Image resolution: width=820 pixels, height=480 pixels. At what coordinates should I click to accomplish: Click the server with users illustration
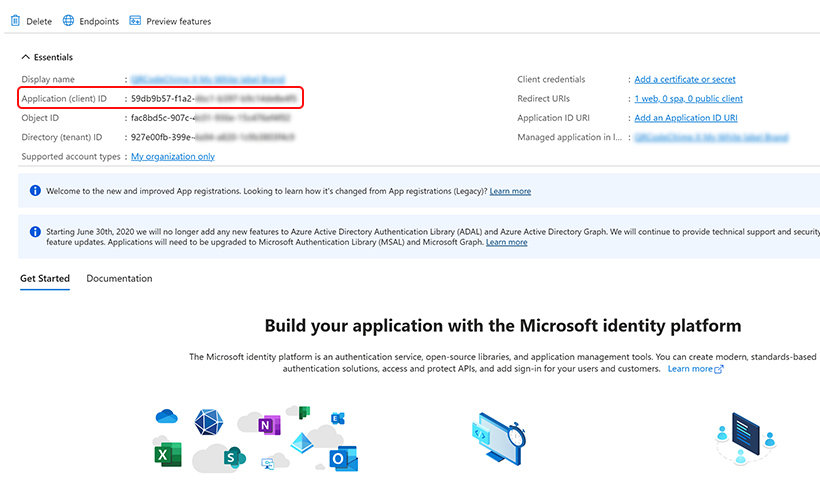(x=745, y=438)
